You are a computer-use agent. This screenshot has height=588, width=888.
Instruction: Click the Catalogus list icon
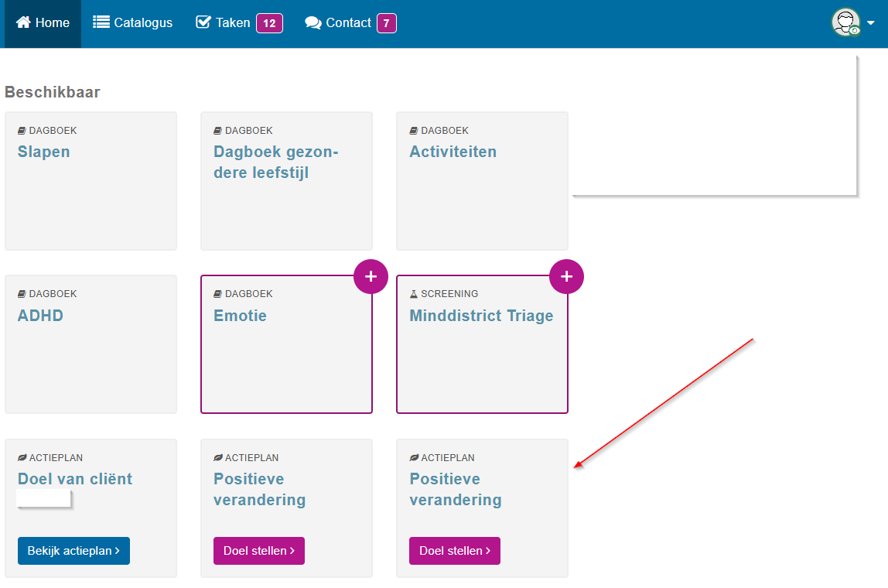click(x=101, y=22)
